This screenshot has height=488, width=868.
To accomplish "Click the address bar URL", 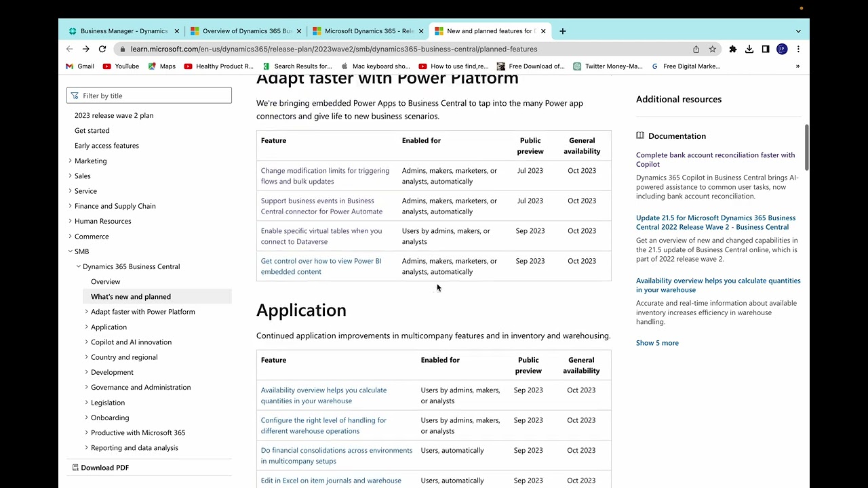I will coord(334,49).
